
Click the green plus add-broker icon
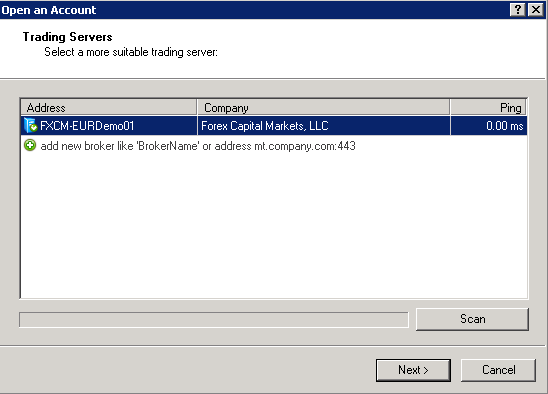pyautogui.click(x=30, y=145)
